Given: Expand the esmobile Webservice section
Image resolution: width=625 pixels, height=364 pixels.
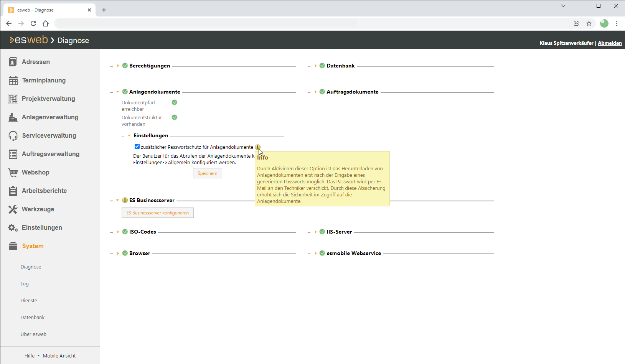Looking at the screenshot, I should click(315, 254).
